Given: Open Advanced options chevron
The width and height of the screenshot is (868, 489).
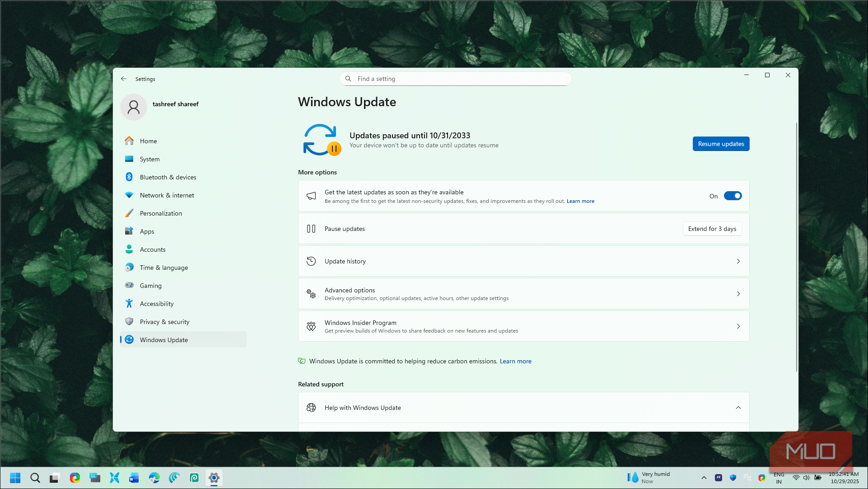Looking at the screenshot, I should pos(738,294).
